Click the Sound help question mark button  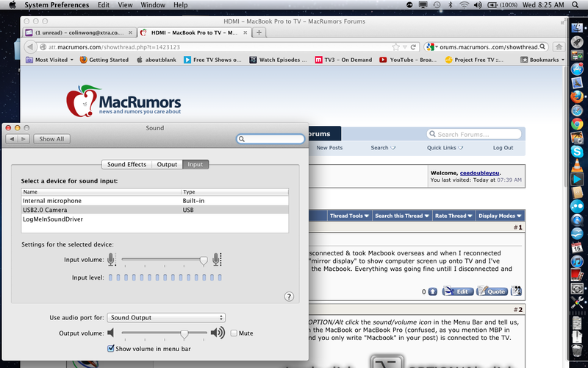click(289, 297)
